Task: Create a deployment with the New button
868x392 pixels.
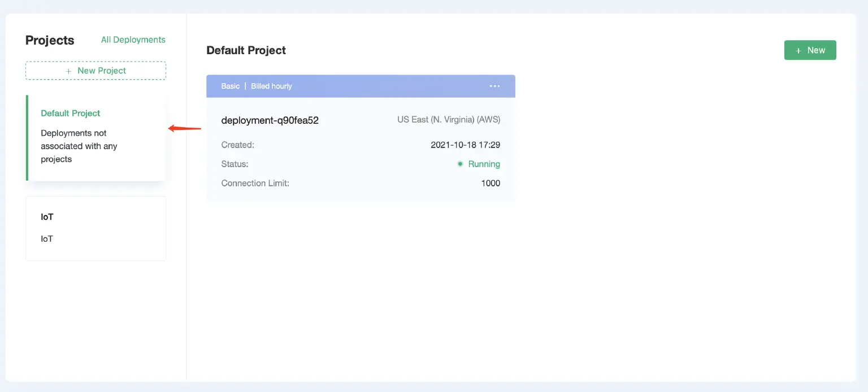Action: coord(810,50)
